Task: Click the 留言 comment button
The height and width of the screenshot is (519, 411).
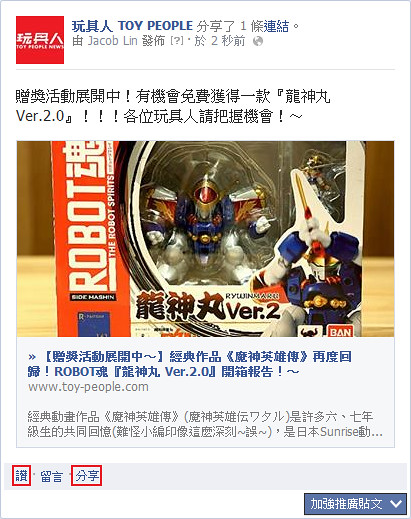Action: tap(51, 476)
